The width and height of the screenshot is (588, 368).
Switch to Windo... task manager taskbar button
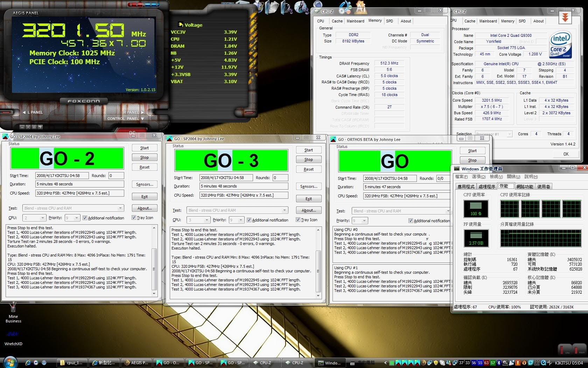[x=330, y=363]
